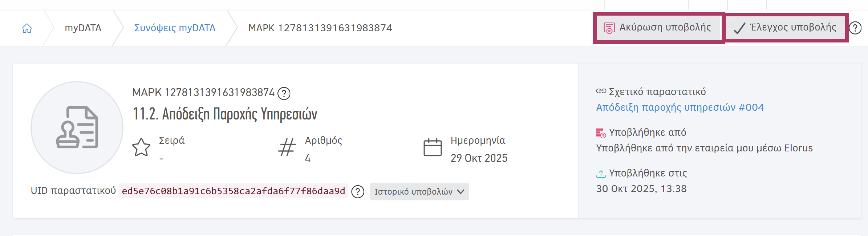
Task: Select the star icon next to Σειρά
Action: 142,147
